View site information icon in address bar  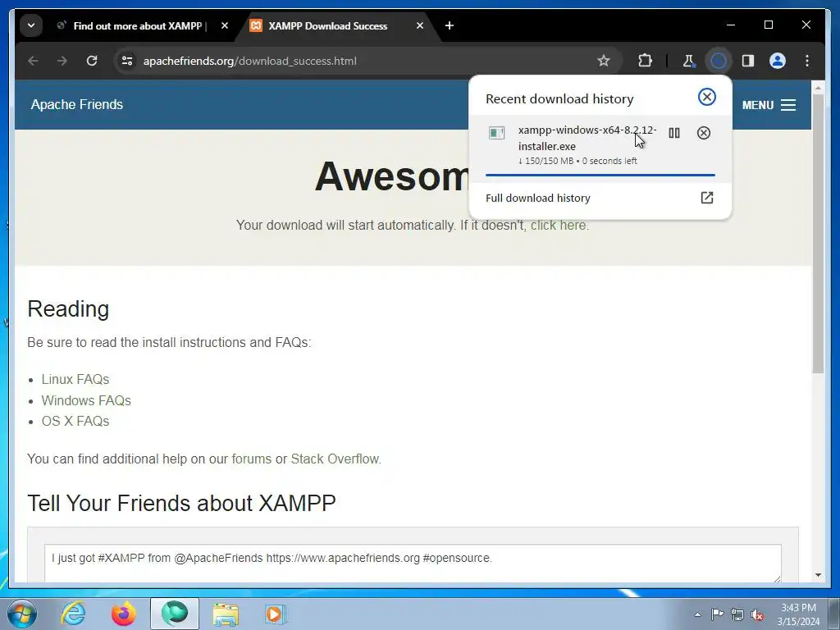pyautogui.click(x=127, y=61)
